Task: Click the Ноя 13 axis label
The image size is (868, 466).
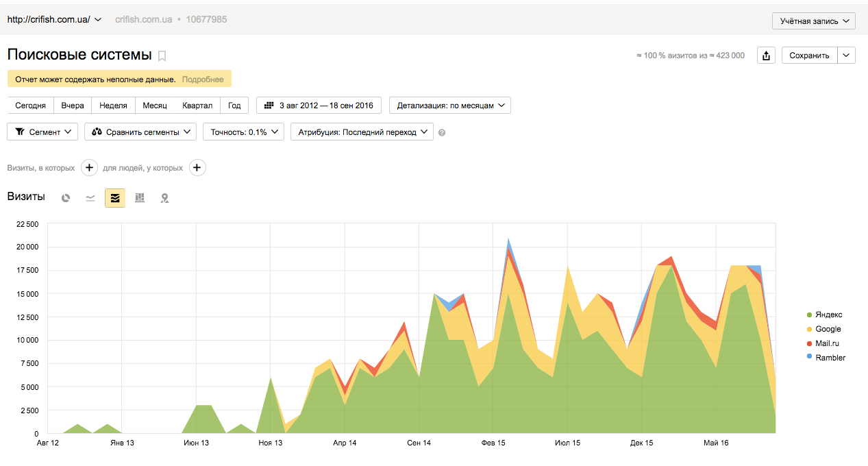Action: point(270,443)
